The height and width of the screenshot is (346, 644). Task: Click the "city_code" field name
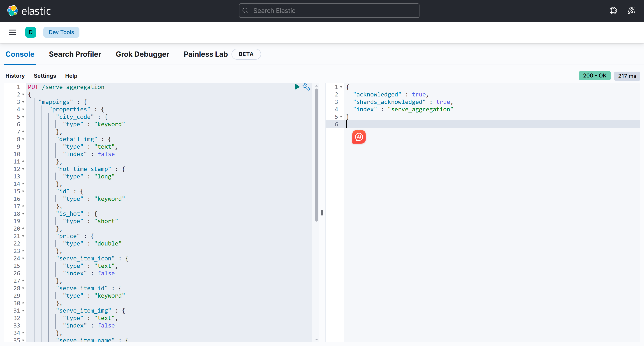pos(75,117)
